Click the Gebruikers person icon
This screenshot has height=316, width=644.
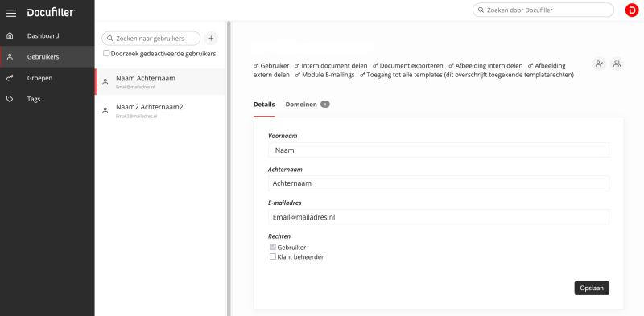pos(10,56)
